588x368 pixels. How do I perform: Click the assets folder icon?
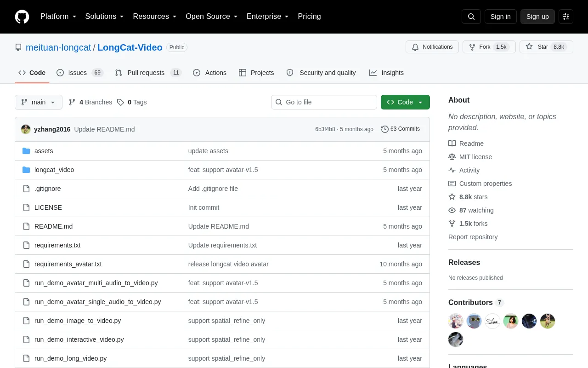tap(26, 151)
